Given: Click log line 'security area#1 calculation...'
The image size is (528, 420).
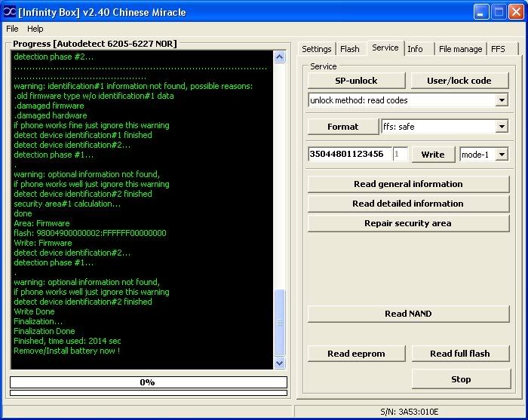Looking at the screenshot, I should [x=67, y=204].
